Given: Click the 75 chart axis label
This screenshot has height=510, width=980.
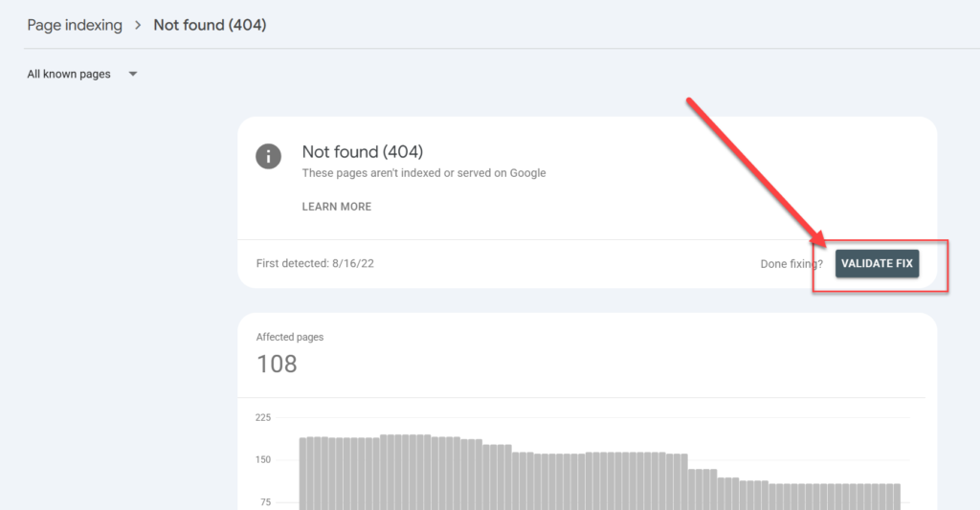Looking at the screenshot, I should coord(266,502).
